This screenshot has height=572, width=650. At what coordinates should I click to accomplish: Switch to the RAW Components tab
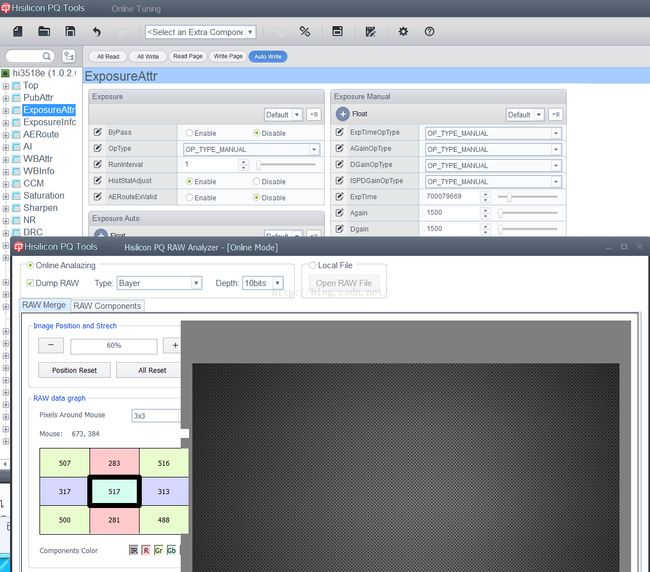point(107,306)
